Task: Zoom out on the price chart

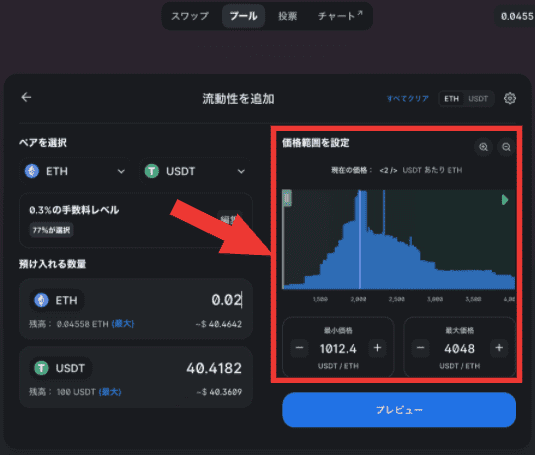Action: [506, 147]
